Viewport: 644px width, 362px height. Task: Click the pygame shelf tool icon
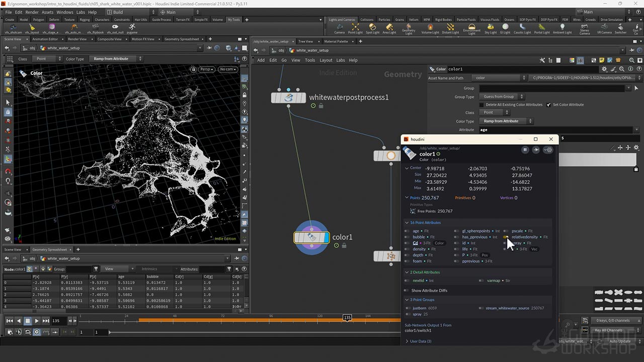[x=132, y=28]
